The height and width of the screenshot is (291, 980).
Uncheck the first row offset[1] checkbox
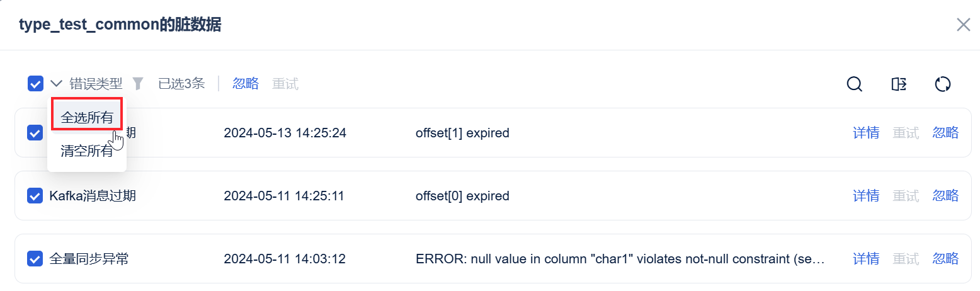click(35, 133)
